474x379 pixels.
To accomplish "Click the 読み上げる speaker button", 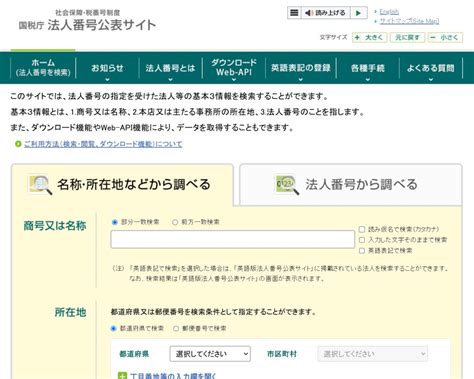I will 325,13.
